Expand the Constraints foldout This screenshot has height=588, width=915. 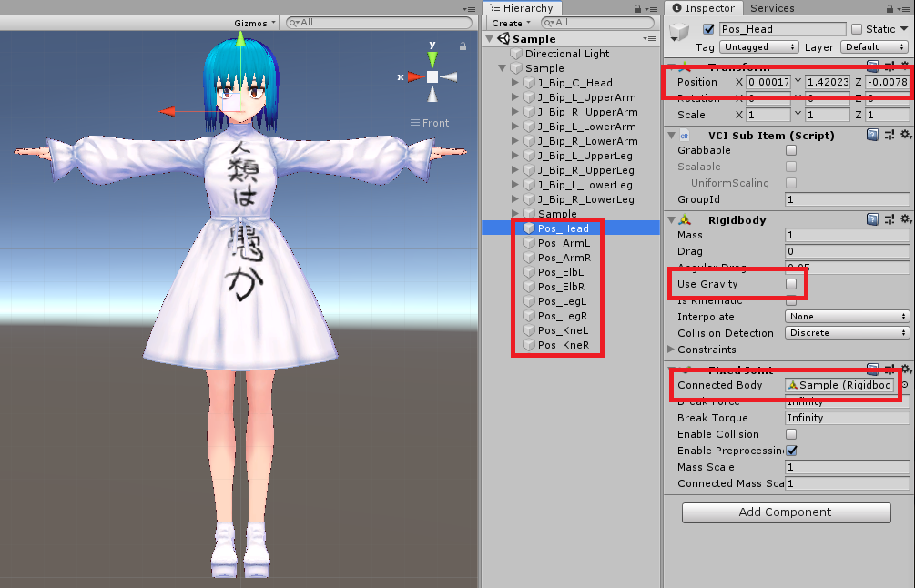click(x=670, y=349)
